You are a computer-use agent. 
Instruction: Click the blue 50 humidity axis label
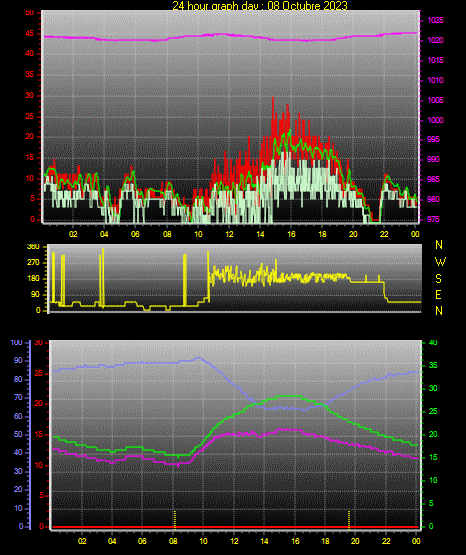[18, 434]
